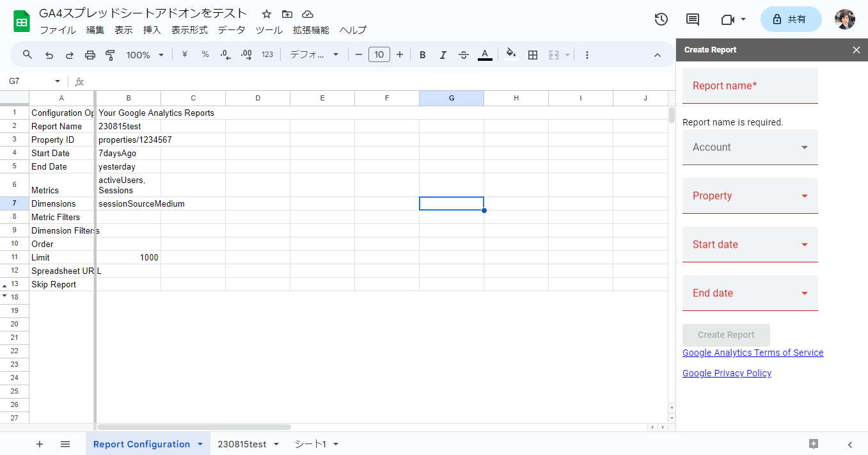Format as percent

click(x=205, y=55)
